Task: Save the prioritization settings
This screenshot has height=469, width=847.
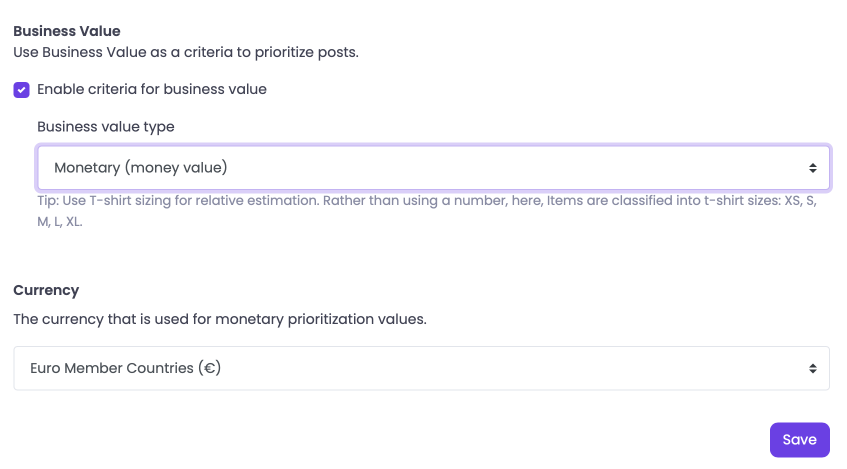Action: pyautogui.click(x=799, y=440)
